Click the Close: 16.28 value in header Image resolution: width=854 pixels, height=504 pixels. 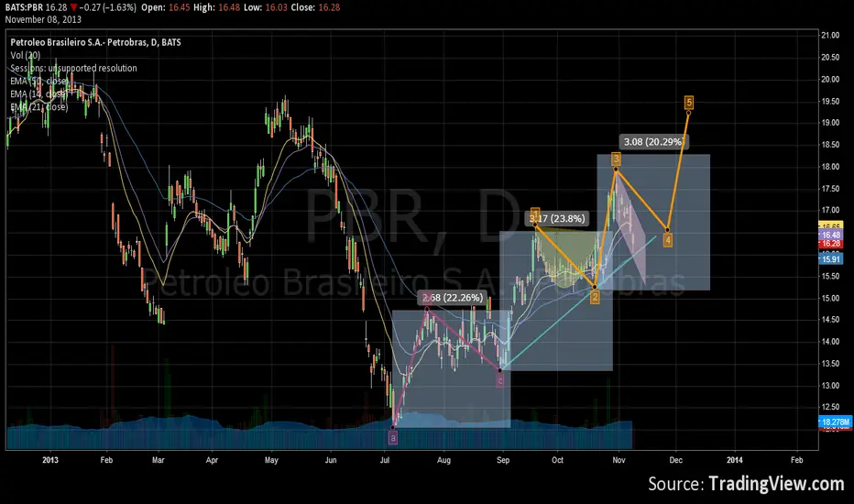[x=315, y=7]
